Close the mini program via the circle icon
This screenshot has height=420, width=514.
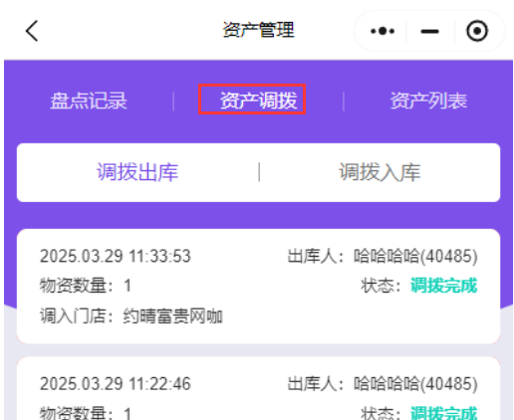click(x=477, y=31)
